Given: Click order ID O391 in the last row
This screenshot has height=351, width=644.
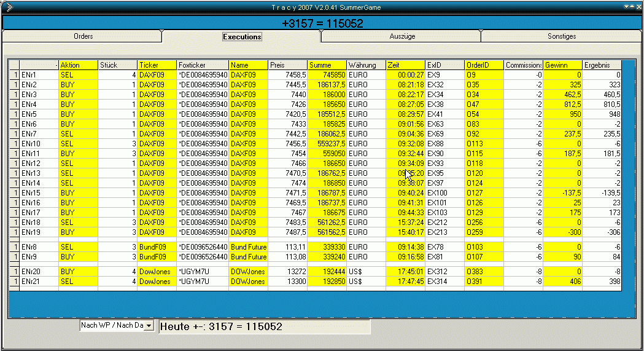Looking at the screenshot, I should 484,282.
